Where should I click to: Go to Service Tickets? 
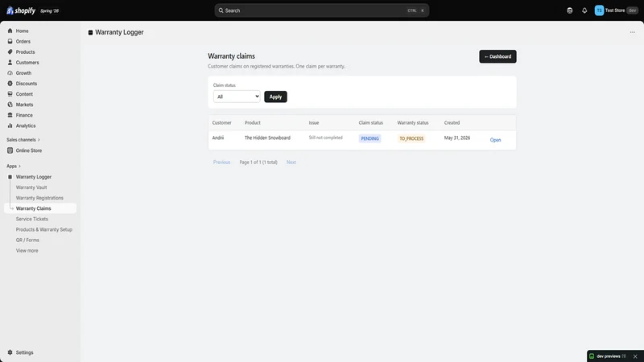tap(32, 219)
